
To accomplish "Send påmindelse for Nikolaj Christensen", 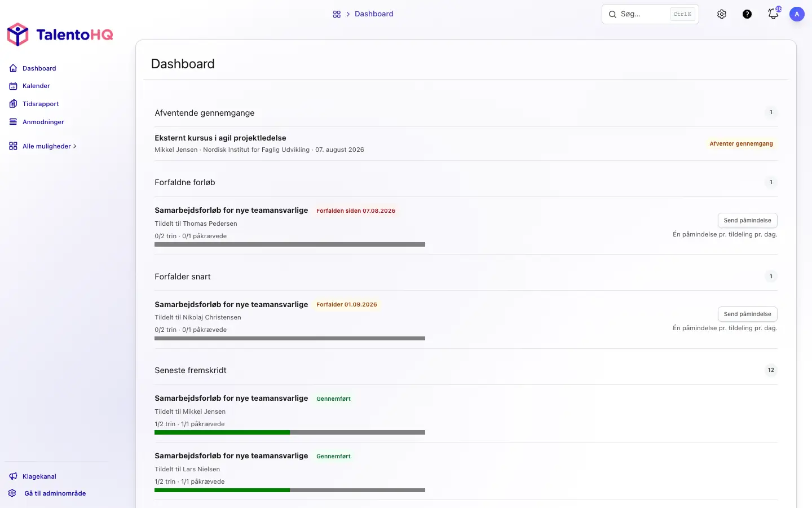I will tap(748, 314).
